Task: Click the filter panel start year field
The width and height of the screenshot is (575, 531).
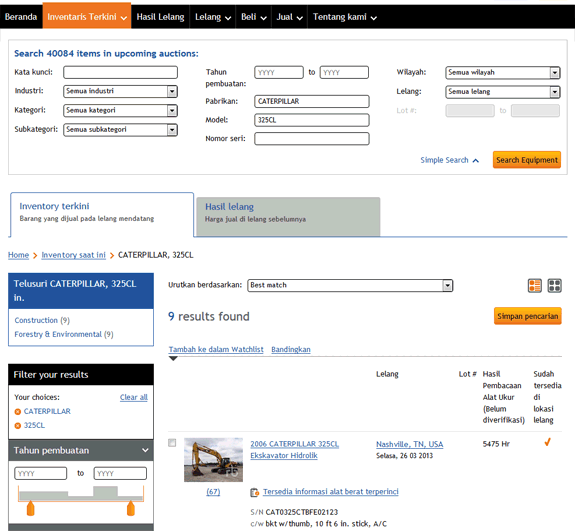Action: tap(41, 473)
